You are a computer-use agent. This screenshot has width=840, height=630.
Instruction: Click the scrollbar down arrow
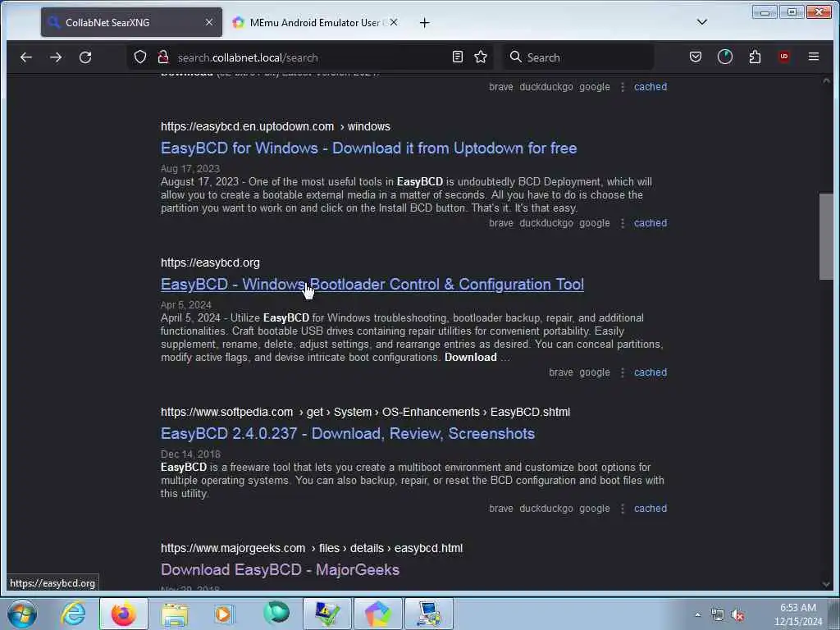click(826, 584)
